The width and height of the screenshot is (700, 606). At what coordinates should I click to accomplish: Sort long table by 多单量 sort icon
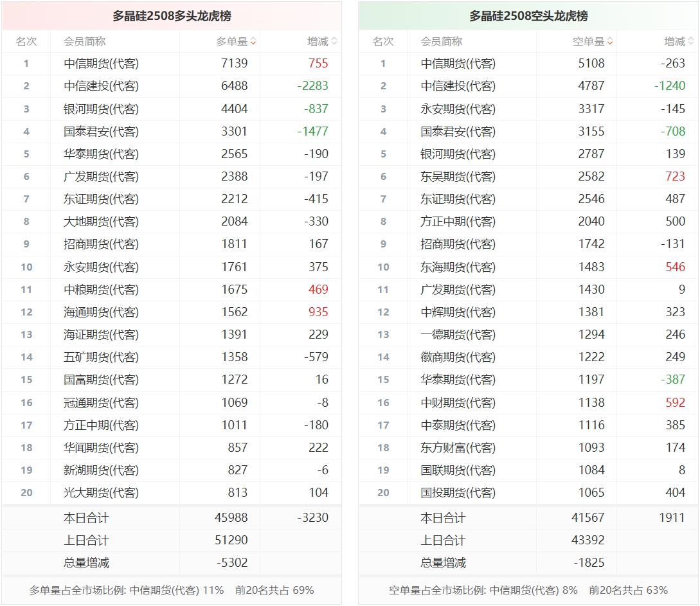click(x=253, y=42)
